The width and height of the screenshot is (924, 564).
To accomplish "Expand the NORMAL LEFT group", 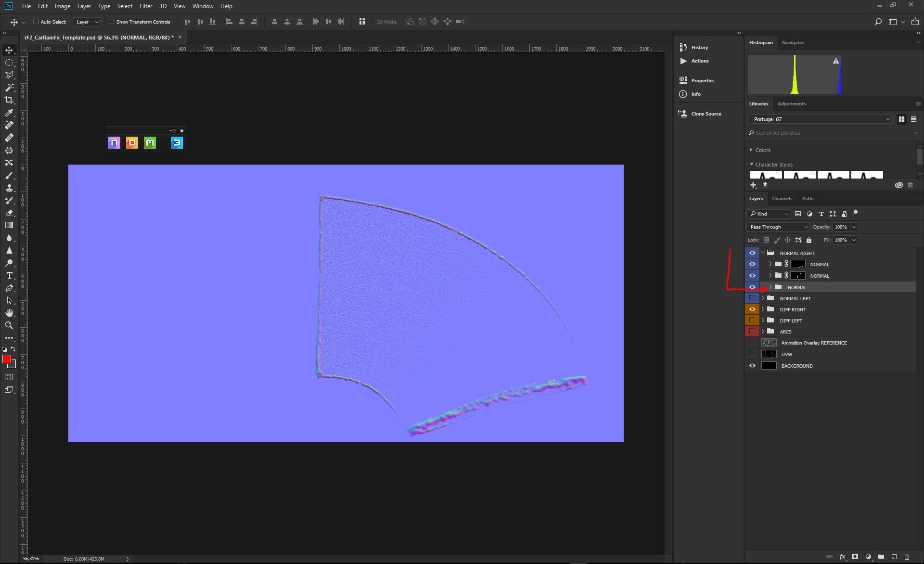I will tap(763, 298).
